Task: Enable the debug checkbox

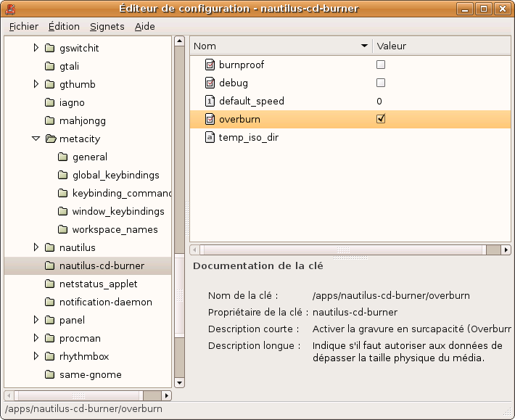Action: (x=381, y=83)
